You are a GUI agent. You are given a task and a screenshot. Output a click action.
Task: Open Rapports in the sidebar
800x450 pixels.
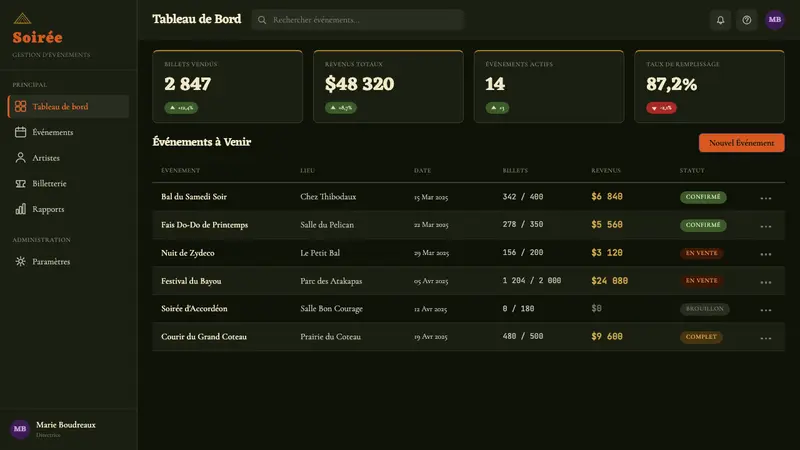tap(68, 209)
